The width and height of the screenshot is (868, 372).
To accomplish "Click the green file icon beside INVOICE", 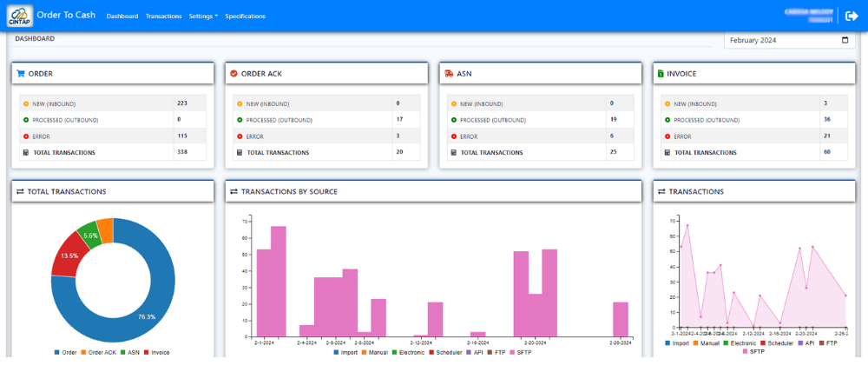I will 661,73.
